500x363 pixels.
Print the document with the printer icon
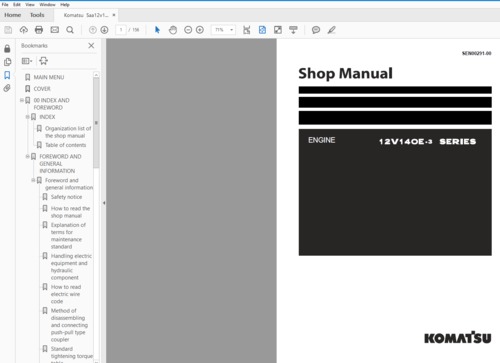(x=39, y=30)
